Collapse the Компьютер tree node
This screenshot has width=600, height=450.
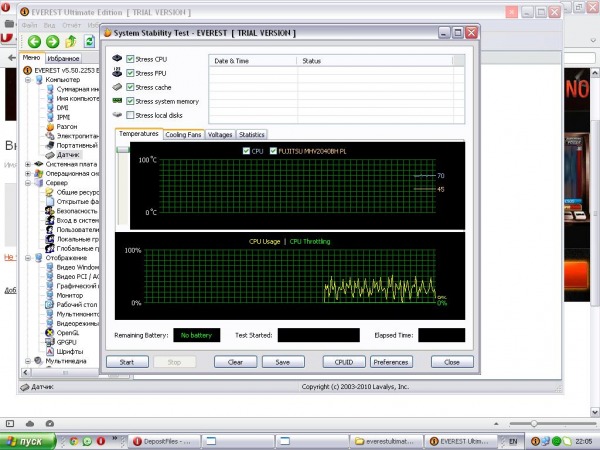point(28,80)
